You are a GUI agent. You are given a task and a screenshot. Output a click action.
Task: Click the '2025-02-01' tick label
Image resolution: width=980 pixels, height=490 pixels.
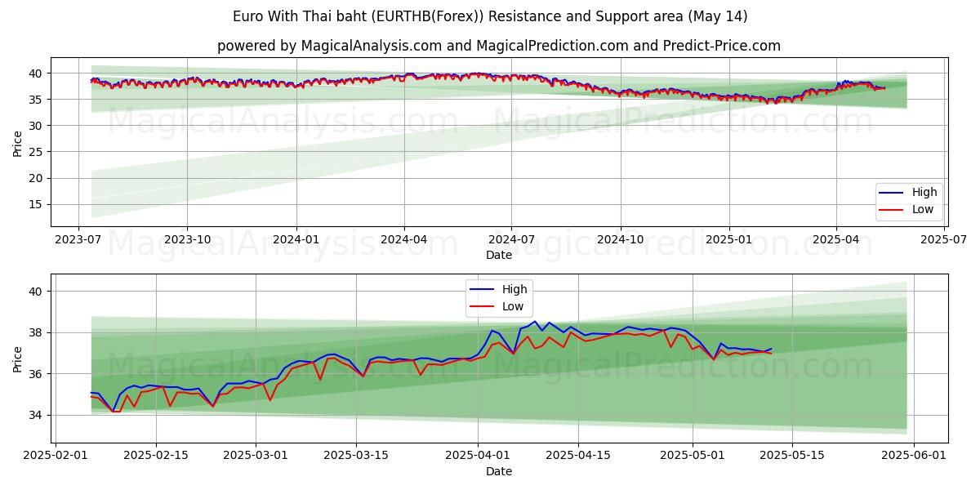(56, 456)
